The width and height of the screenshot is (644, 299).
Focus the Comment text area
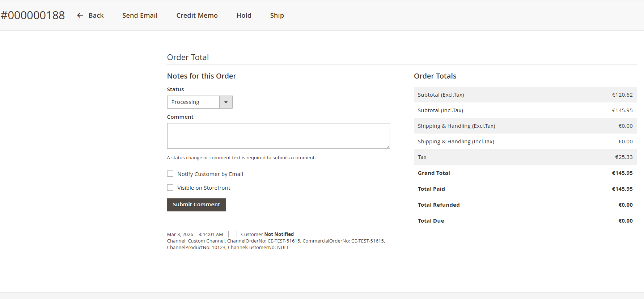pos(278,136)
